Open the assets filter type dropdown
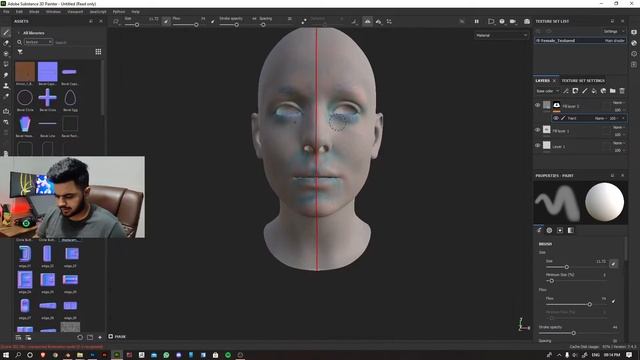The image size is (640, 360). coord(38,42)
